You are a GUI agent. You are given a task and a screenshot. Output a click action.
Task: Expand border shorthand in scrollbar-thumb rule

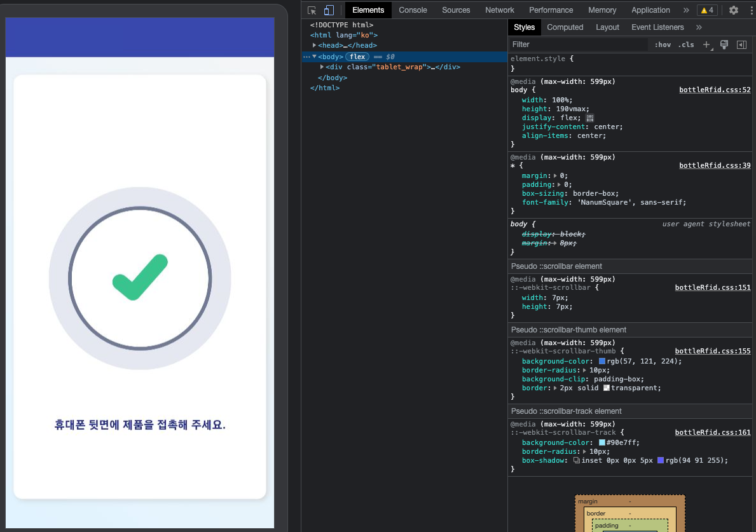(555, 388)
